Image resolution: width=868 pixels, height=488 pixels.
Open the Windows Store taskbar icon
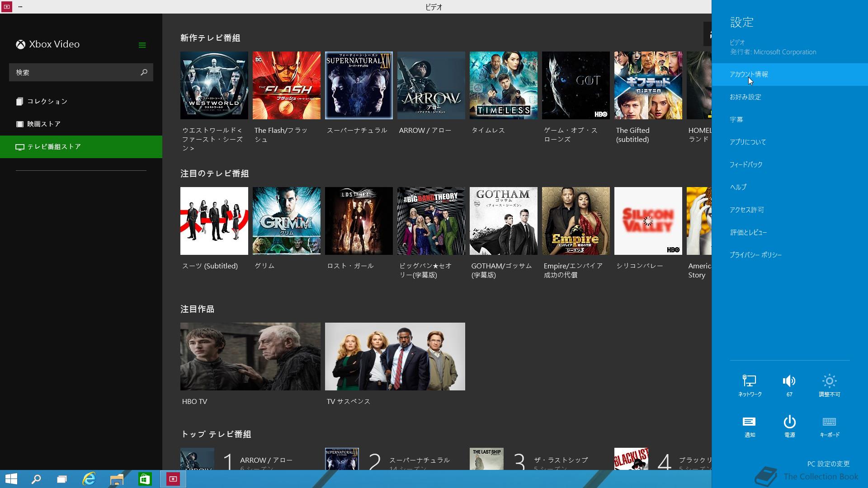(x=145, y=479)
